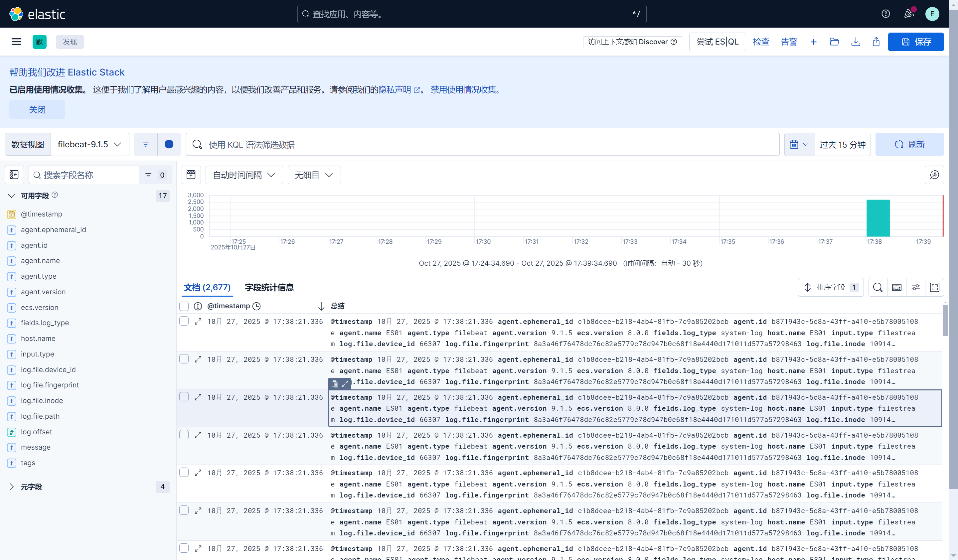Expand the first document row details

pyautogui.click(x=198, y=322)
